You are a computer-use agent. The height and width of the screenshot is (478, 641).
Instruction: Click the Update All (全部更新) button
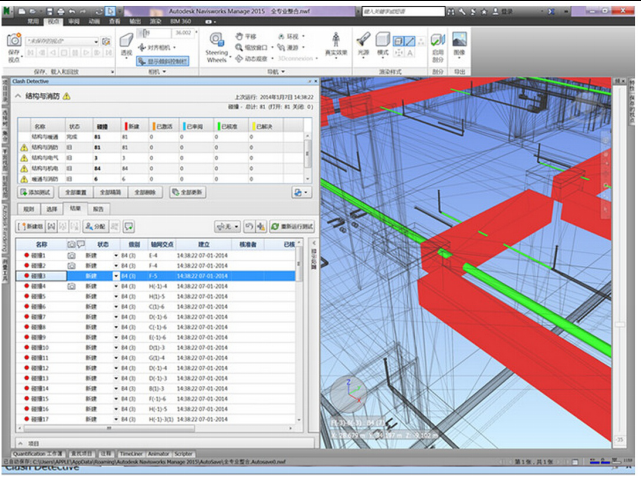(x=188, y=192)
